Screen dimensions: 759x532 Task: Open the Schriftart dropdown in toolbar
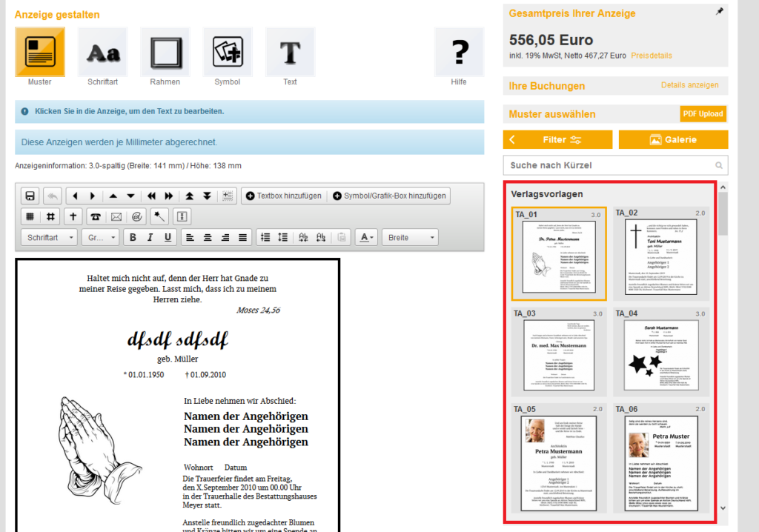tap(50, 237)
